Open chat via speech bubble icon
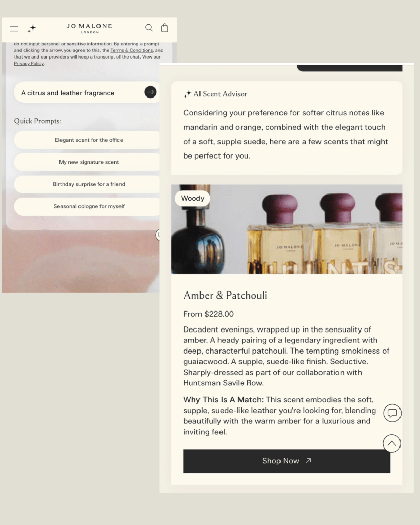The width and height of the screenshot is (420, 525). 392,413
